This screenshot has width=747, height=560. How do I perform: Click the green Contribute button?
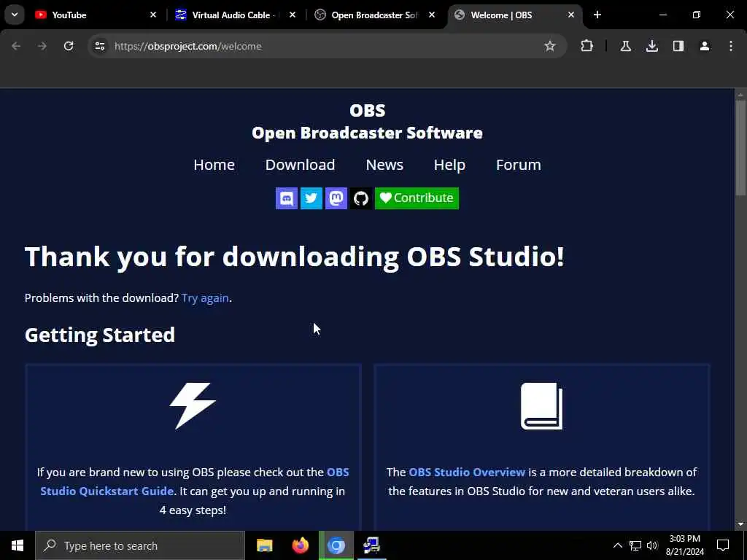pos(417,198)
